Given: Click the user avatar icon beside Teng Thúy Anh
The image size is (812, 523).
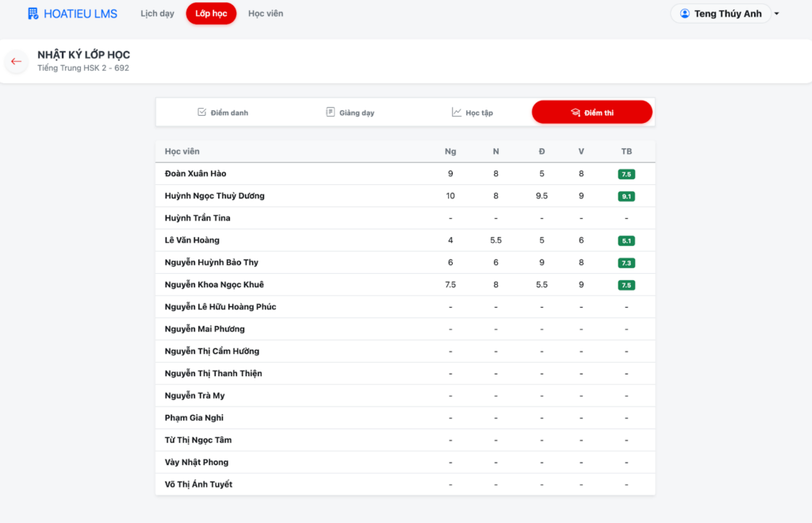Looking at the screenshot, I should pos(685,13).
